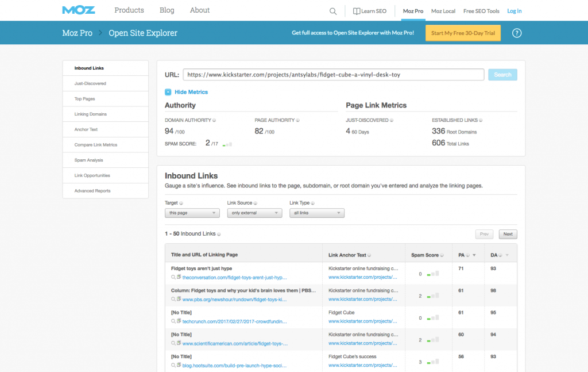Open the About menu item
588x372 pixels.
click(x=199, y=10)
